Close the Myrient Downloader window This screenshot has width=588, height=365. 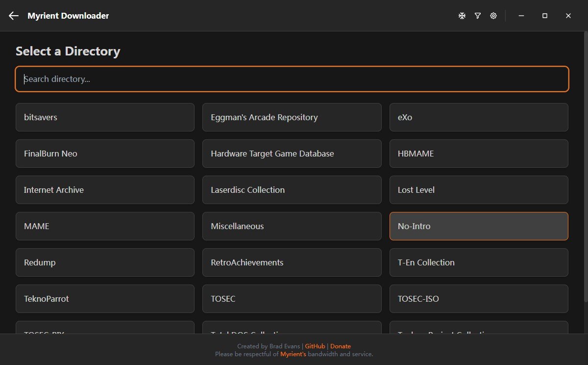click(568, 16)
